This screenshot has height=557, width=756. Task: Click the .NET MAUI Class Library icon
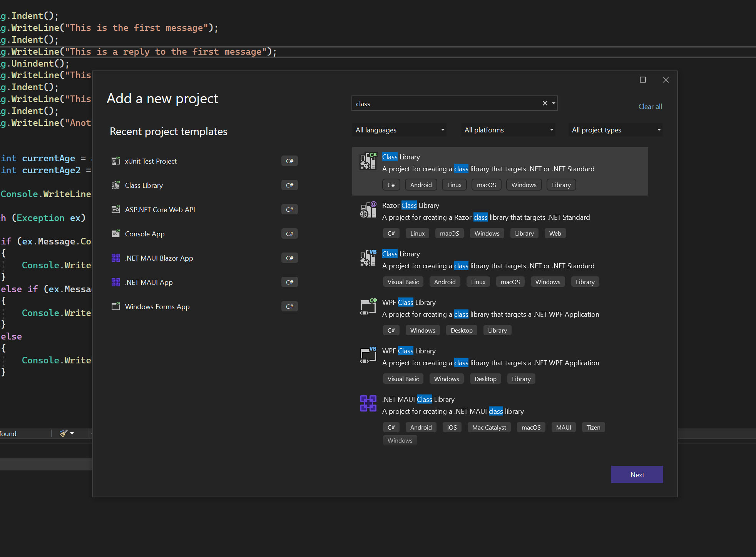[x=368, y=403]
